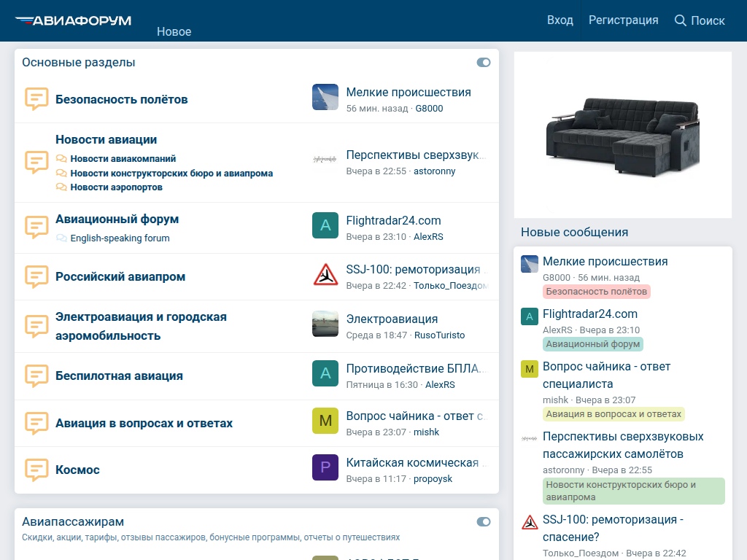Click the mishk yellow M avatar

click(x=325, y=421)
